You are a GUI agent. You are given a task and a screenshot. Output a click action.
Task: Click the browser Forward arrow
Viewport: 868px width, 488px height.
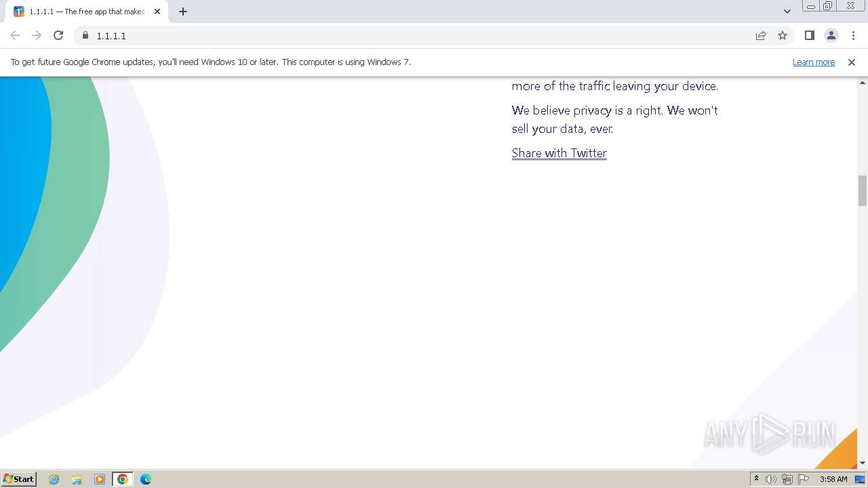tap(37, 35)
